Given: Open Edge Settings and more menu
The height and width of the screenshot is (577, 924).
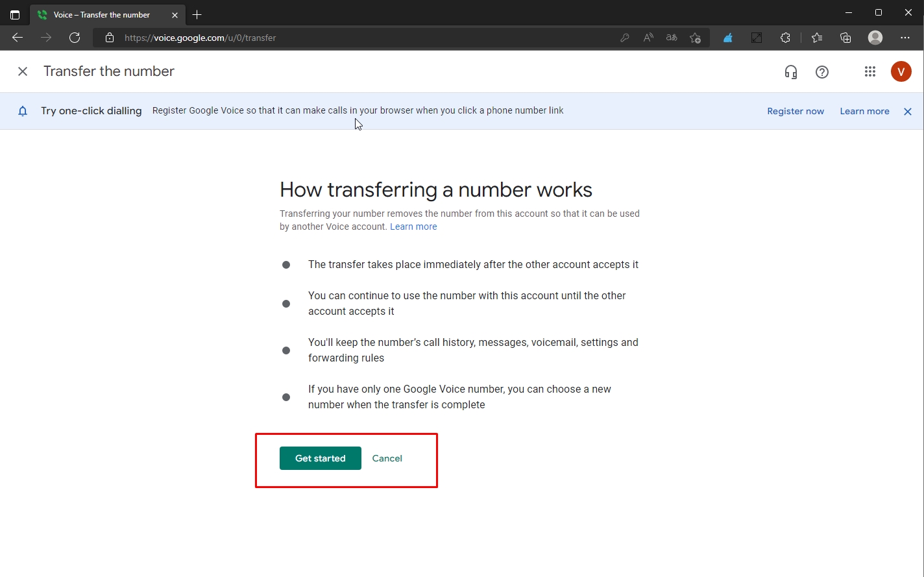Looking at the screenshot, I should pos(905,38).
